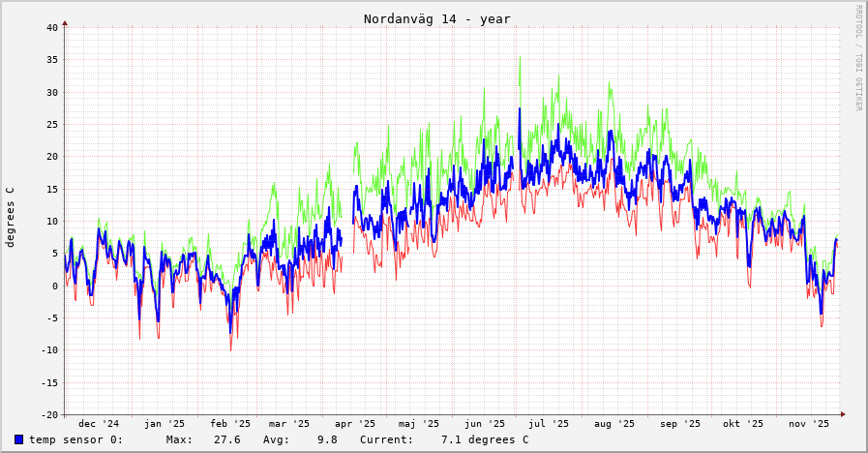868x453 pixels.
Task: Click the -20 tick label on y-axis
Action: [x=48, y=414]
